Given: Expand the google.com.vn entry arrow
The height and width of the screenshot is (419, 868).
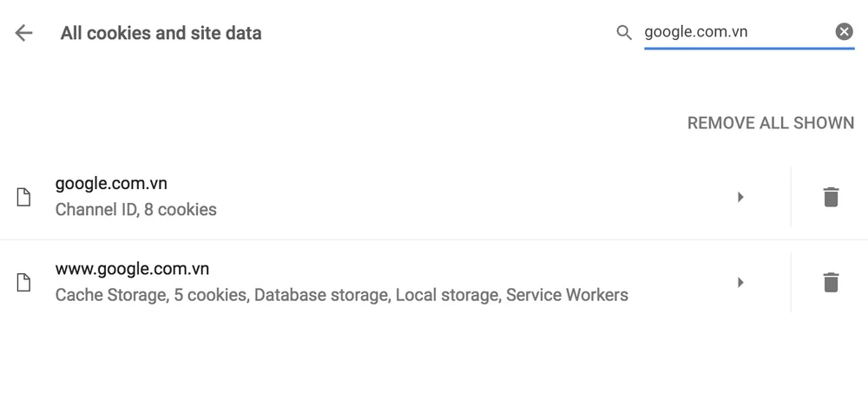Looking at the screenshot, I should point(740,197).
